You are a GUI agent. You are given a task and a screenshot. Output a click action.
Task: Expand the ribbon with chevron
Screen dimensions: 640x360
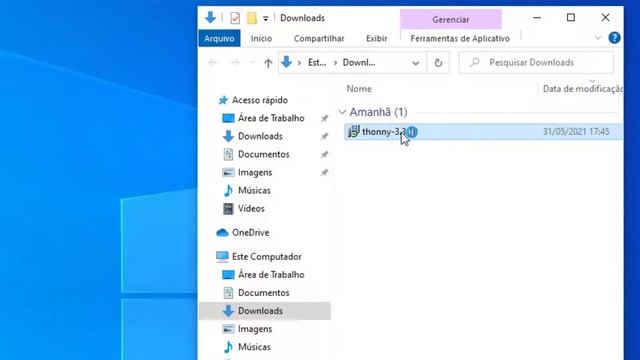(x=598, y=38)
